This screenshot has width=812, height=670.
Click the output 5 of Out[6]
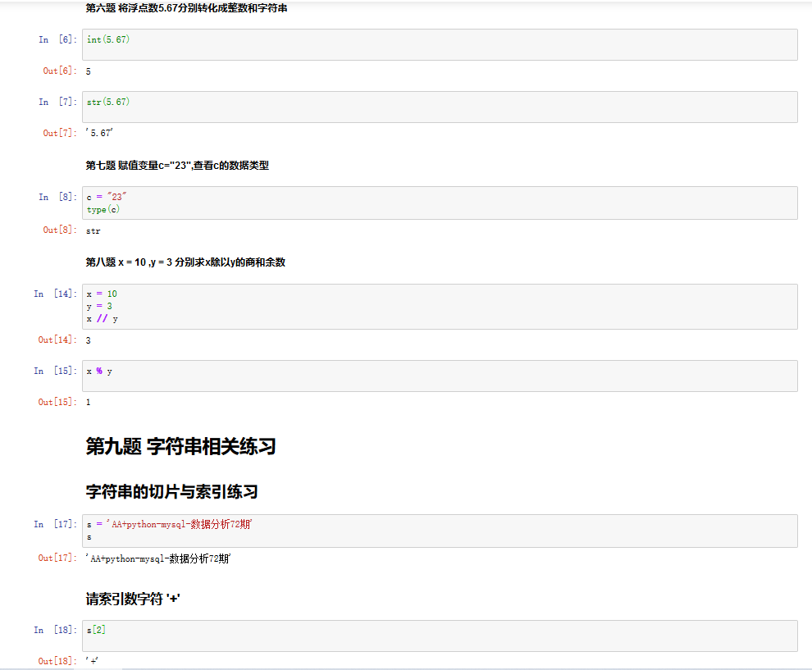click(x=88, y=71)
